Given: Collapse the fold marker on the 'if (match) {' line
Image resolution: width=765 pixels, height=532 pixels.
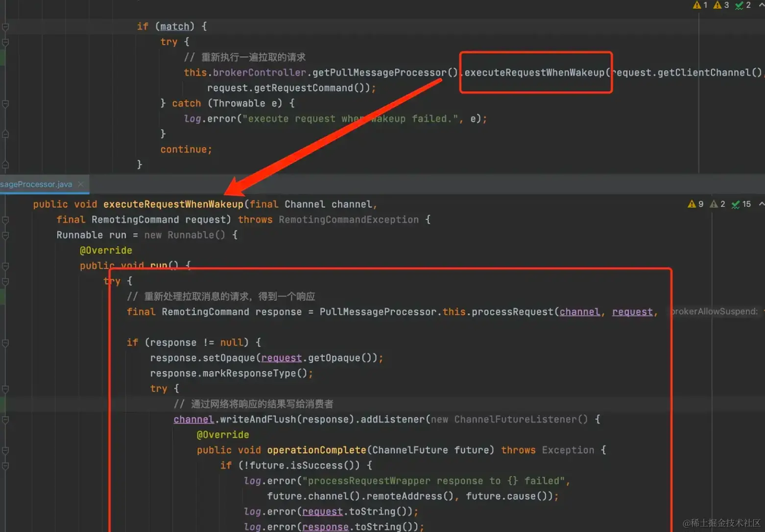Looking at the screenshot, I should (5, 26).
